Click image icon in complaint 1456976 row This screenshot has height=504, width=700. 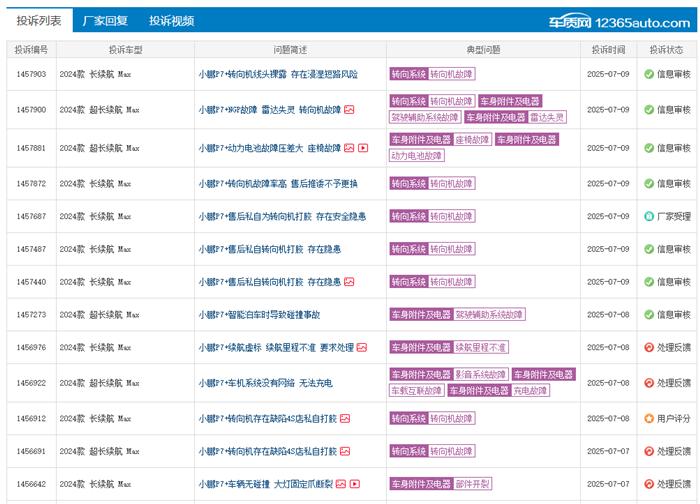point(362,347)
